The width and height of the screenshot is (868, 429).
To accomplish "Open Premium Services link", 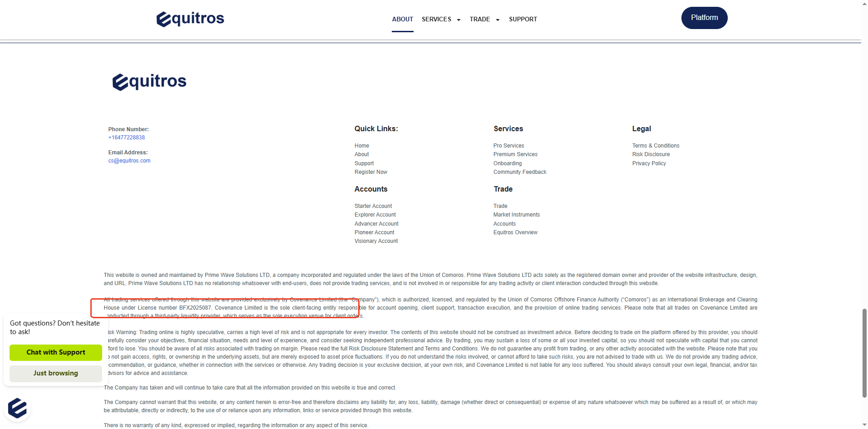I will tap(515, 154).
